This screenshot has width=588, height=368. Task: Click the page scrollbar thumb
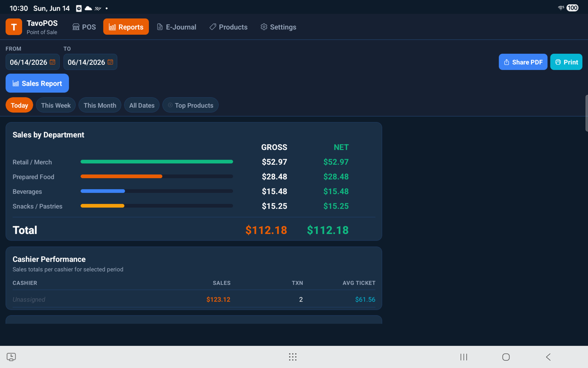[x=586, y=113]
